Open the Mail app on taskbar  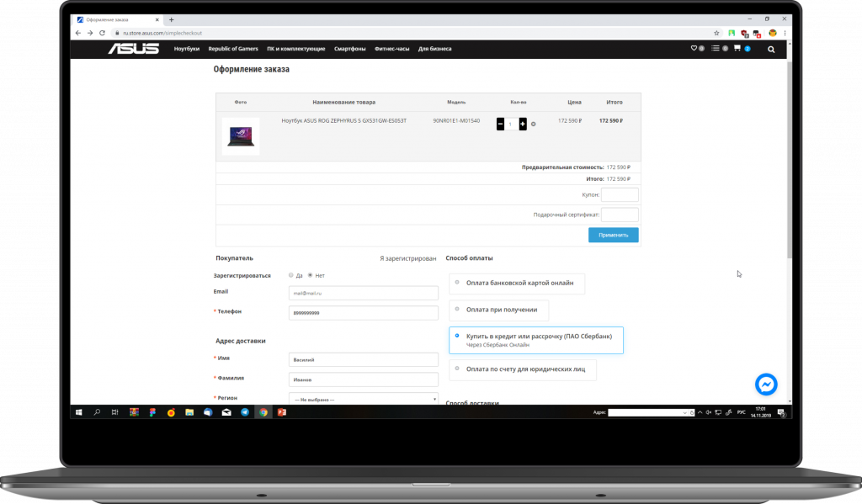(226, 412)
